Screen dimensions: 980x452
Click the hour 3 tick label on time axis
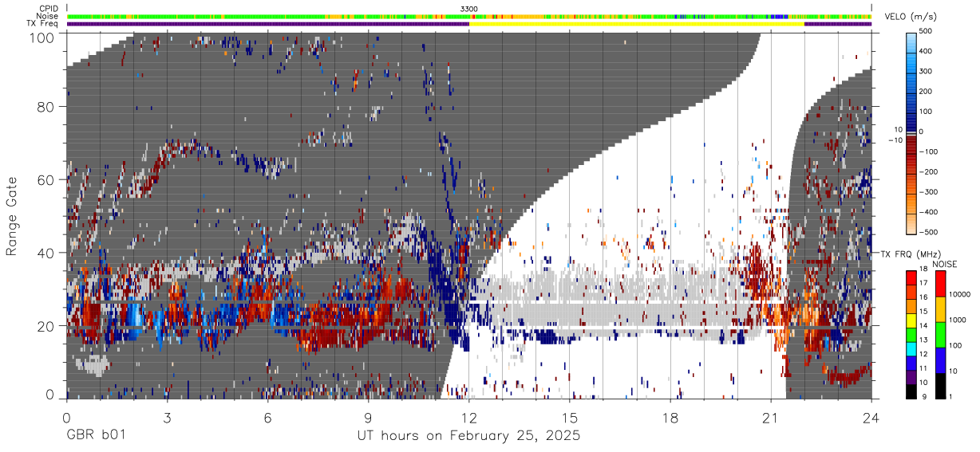tap(167, 418)
